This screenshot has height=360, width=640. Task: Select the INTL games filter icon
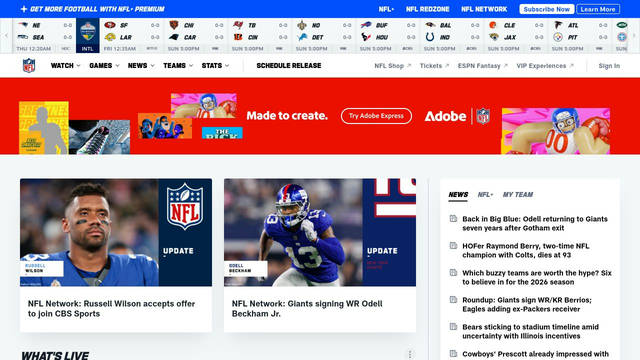87,36
